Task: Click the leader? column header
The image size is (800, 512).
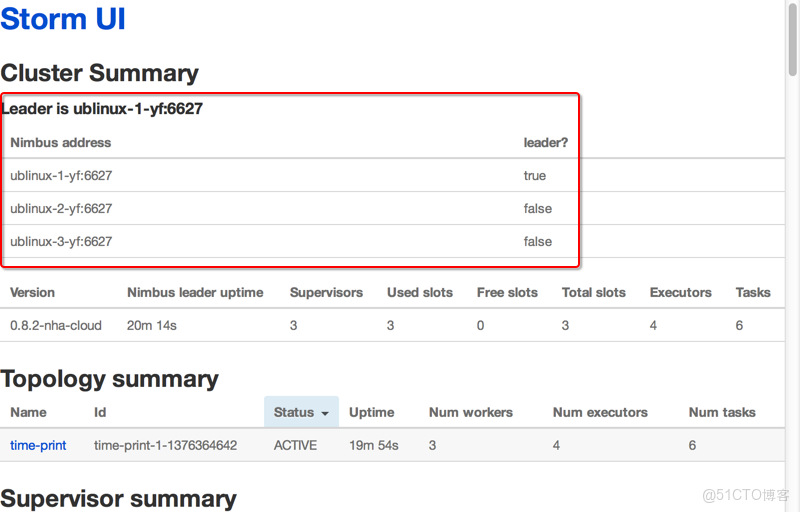Action: click(x=545, y=142)
